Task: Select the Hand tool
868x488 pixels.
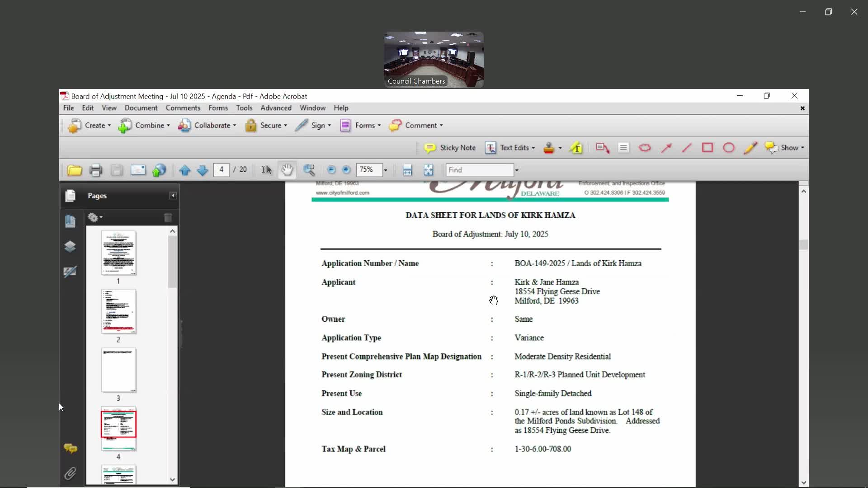Action: 287,170
